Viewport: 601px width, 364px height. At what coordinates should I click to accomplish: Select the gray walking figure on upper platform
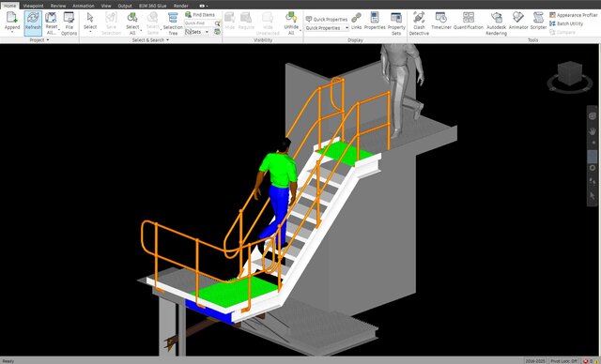tap(403, 90)
